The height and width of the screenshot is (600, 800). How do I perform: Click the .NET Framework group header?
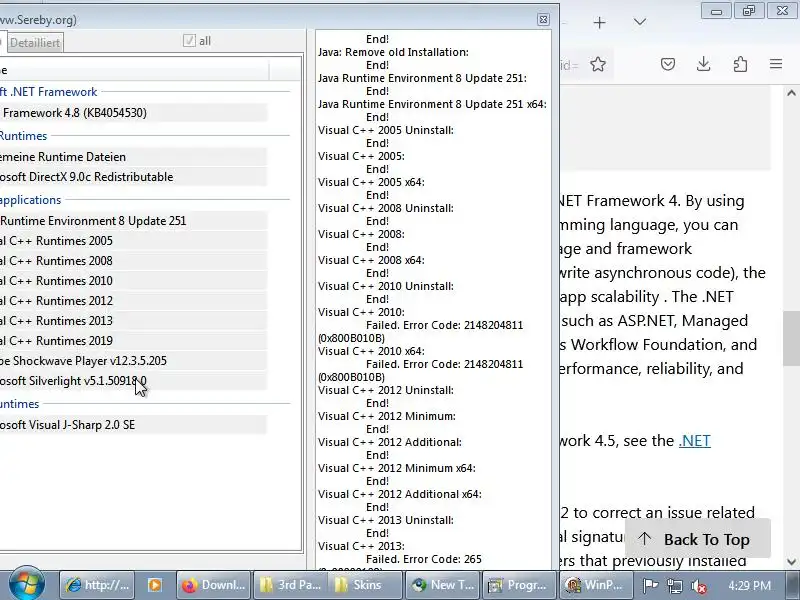pyautogui.click(x=48, y=92)
